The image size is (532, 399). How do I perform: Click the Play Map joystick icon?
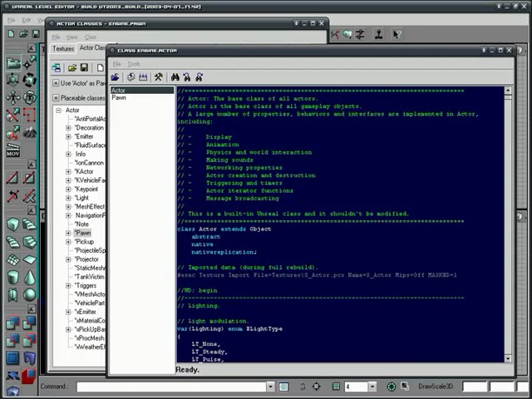[x=379, y=34]
